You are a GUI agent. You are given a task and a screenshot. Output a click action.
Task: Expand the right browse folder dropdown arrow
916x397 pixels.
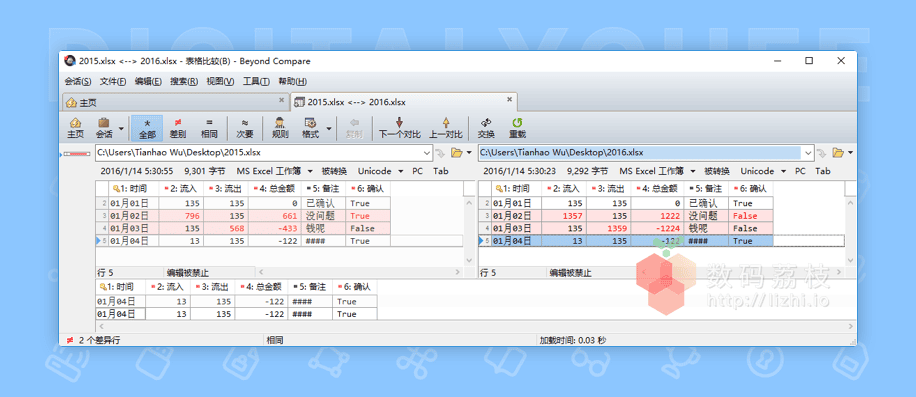pyautogui.click(x=850, y=153)
